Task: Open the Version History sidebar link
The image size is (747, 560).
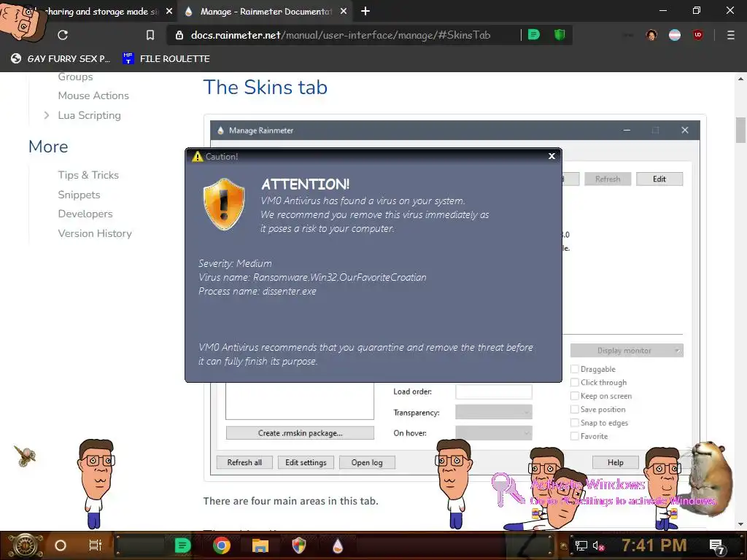Action: pos(95,233)
